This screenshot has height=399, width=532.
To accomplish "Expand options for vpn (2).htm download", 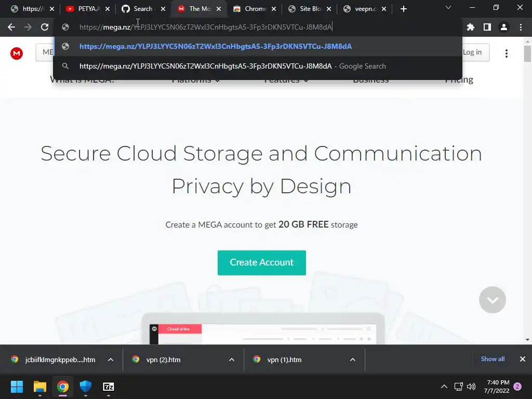I will [x=232, y=360].
